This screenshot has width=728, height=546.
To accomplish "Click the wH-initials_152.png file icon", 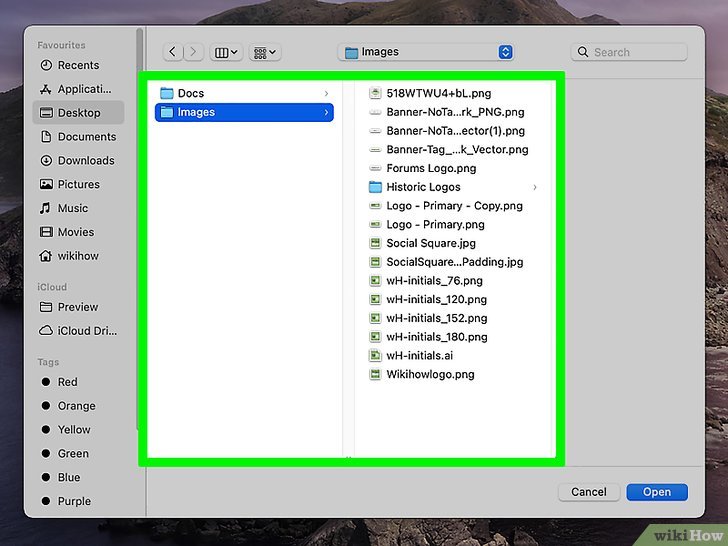I will [x=375, y=318].
